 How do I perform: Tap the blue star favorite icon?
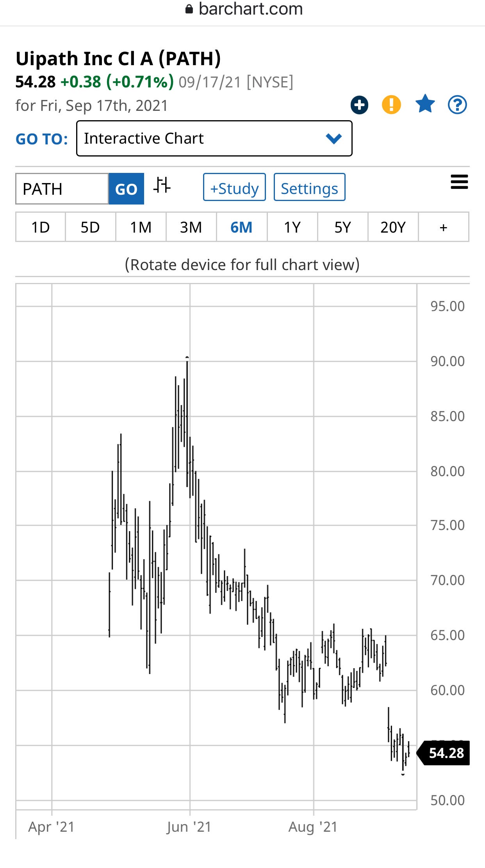click(x=425, y=104)
